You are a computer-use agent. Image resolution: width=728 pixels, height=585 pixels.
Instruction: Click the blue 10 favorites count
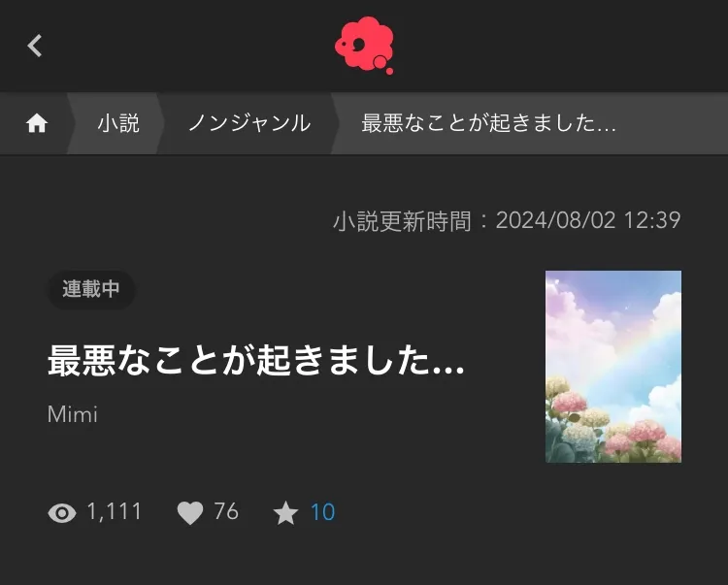point(322,512)
